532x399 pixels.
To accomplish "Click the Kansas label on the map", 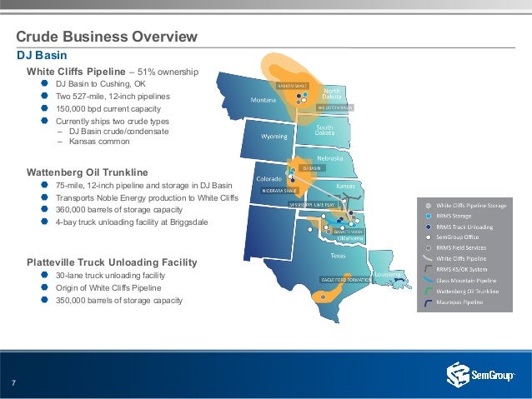I will [345, 186].
